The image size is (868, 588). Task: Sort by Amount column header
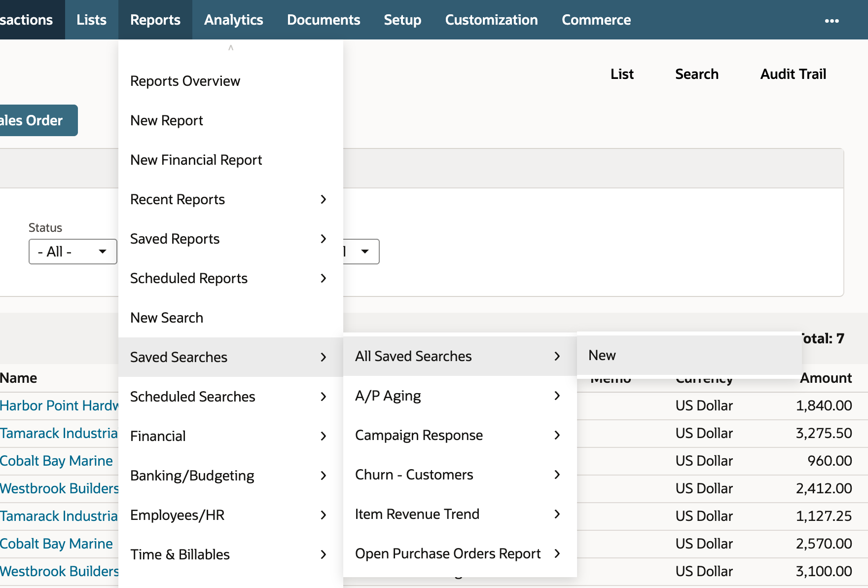[x=826, y=378]
